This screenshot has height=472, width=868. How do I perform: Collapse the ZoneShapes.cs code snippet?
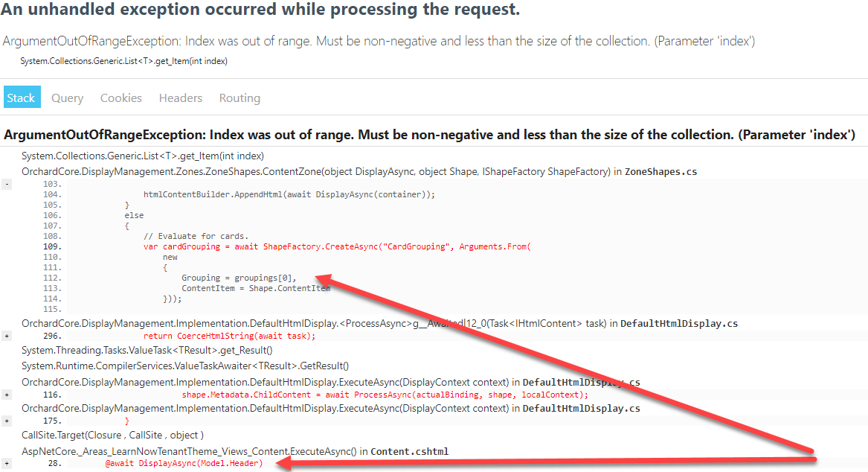7,182
